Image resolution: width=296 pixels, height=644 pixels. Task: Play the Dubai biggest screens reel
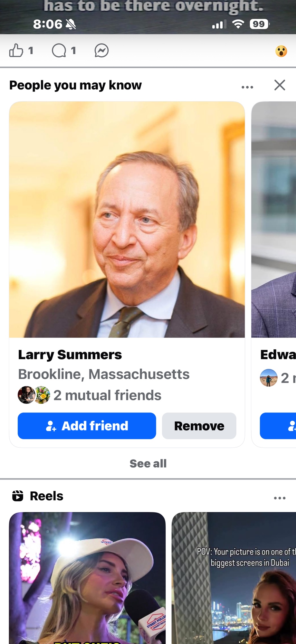pyautogui.click(x=234, y=578)
